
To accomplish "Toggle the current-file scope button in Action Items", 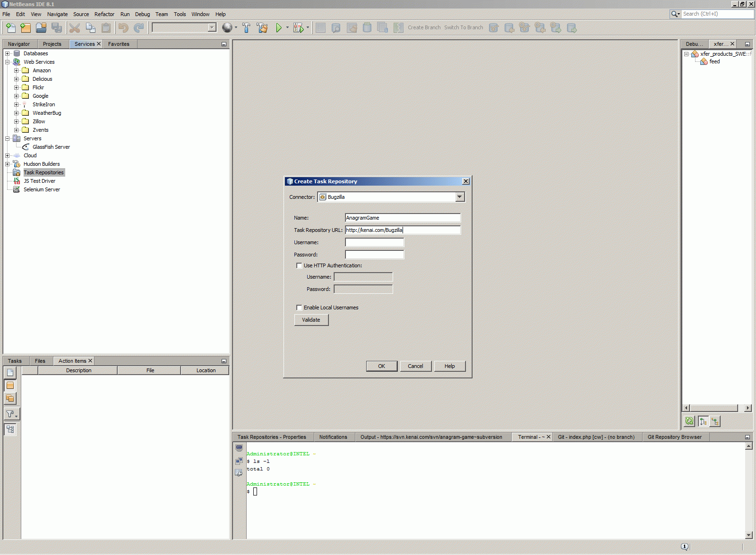I will pyautogui.click(x=10, y=373).
